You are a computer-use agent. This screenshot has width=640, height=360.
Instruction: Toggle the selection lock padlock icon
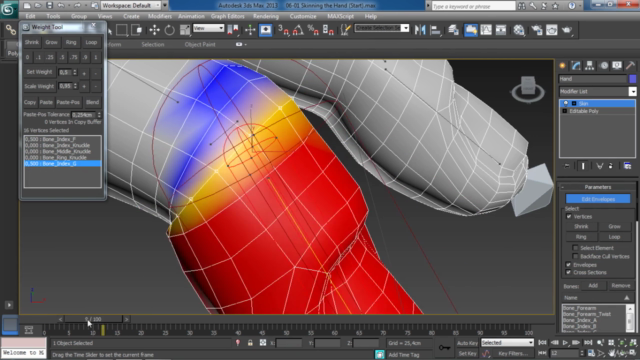250,343
